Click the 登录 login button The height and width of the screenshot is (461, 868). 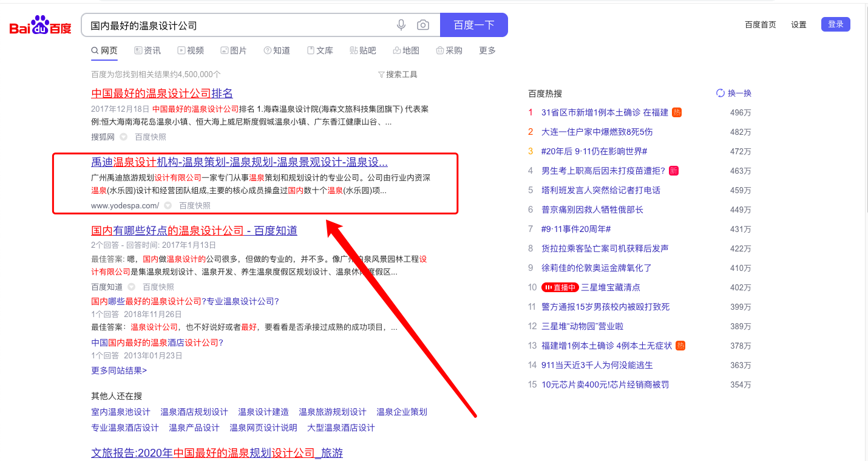836,24
